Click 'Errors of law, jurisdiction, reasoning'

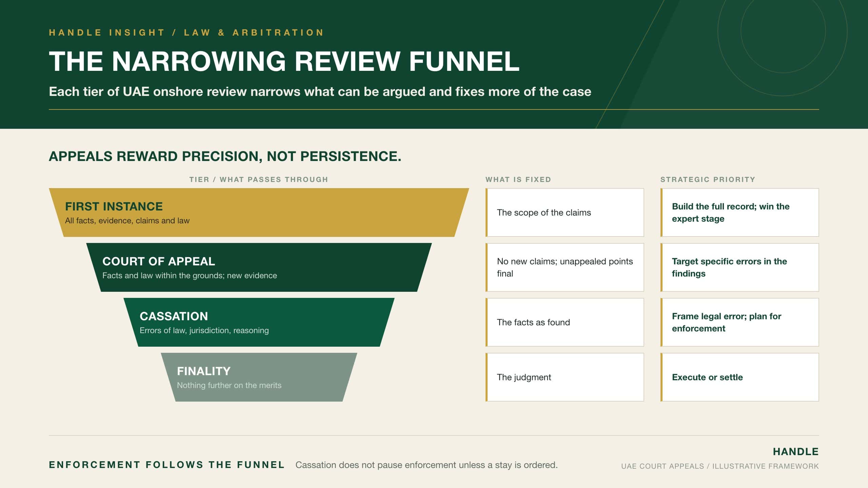click(204, 330)
